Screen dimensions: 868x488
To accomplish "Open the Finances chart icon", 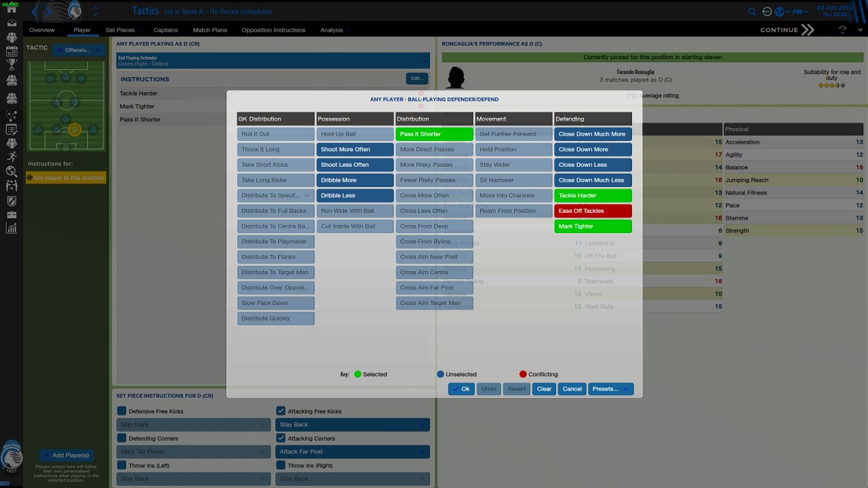I will coord(12,229).
